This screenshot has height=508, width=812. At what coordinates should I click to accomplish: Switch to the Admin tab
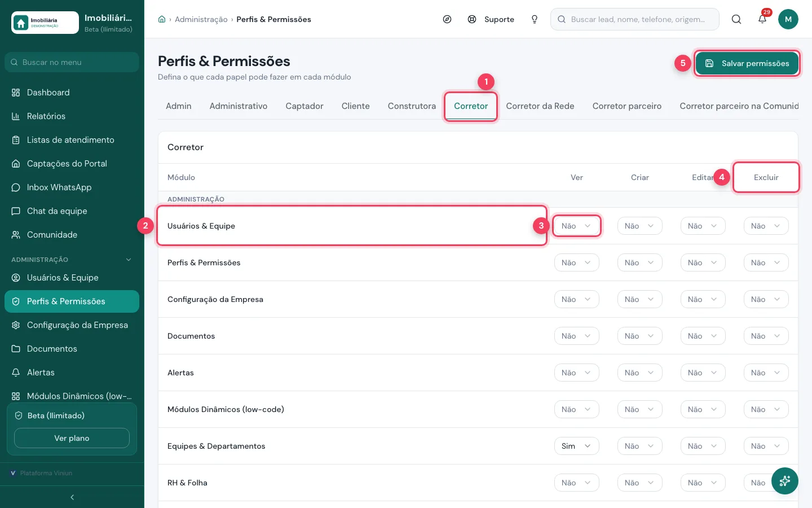point(179,106)
